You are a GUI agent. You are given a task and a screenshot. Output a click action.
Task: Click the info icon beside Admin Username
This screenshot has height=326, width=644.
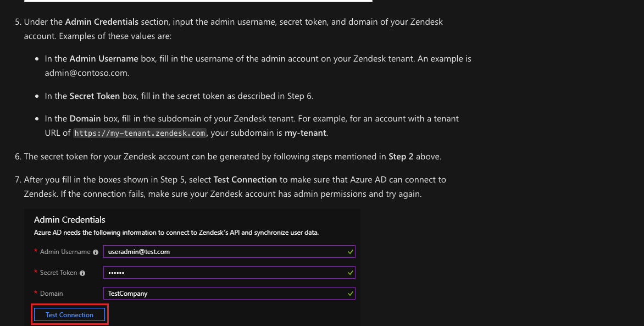click(x=96, y=252)
